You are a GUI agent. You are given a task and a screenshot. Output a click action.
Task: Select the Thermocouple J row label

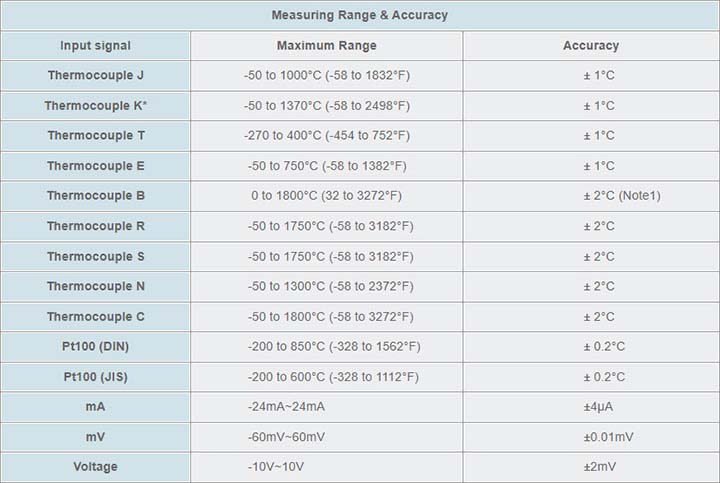pos(95,75)
